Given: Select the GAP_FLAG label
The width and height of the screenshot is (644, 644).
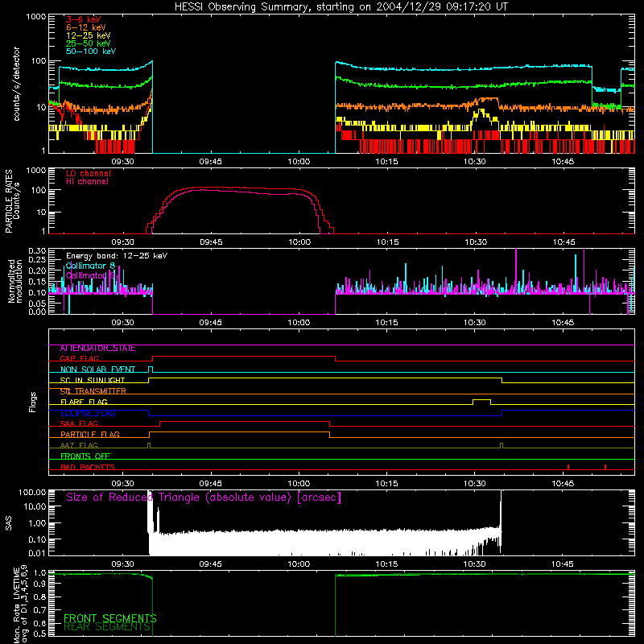Looking at the screenshot, I should pos(79,358).
